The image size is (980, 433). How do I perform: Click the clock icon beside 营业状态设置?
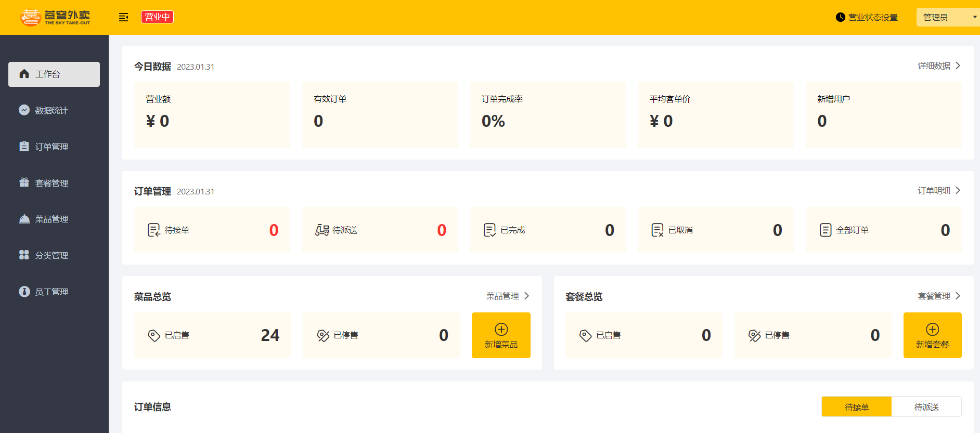coord(840,17)
